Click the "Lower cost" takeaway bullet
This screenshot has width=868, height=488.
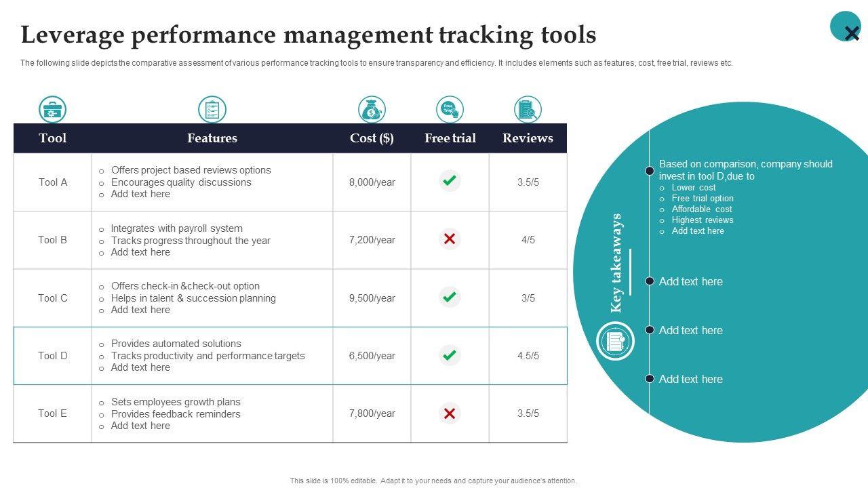coord(694,188)
